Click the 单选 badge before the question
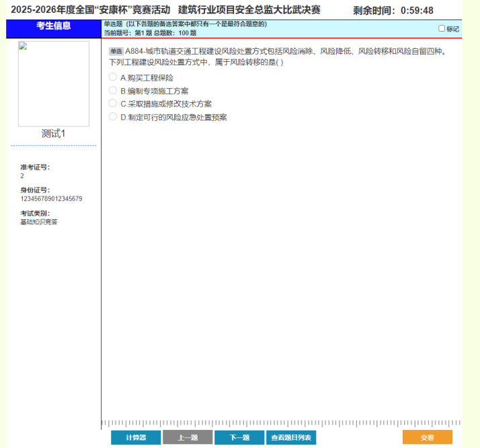 (x=116, y=51)
